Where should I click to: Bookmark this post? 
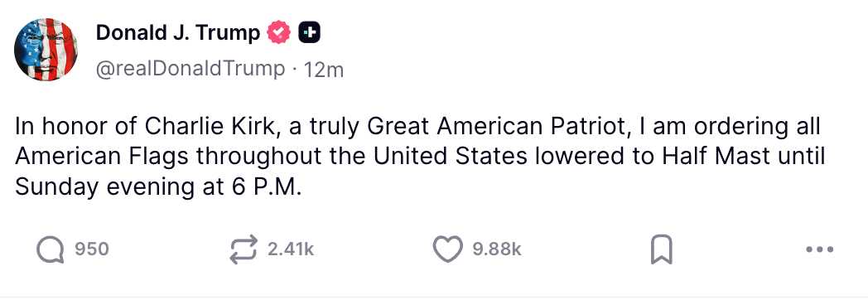point(660,249)
